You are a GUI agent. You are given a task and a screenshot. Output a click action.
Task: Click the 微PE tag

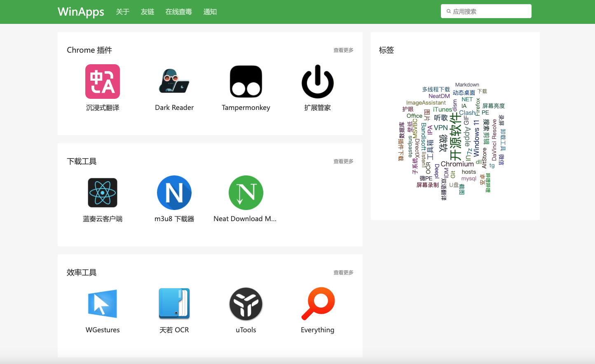coord(426,178)
